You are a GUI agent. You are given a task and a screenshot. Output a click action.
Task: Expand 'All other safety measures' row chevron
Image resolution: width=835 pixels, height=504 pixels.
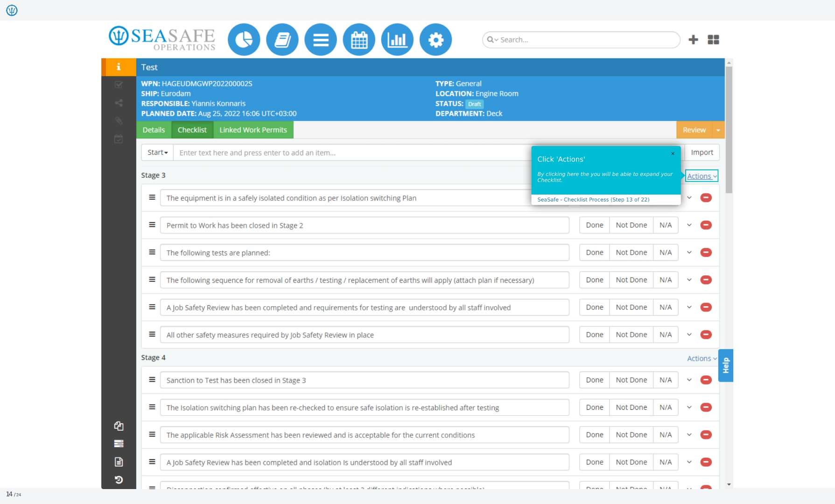pyautogui.click(x=689, y=335)
